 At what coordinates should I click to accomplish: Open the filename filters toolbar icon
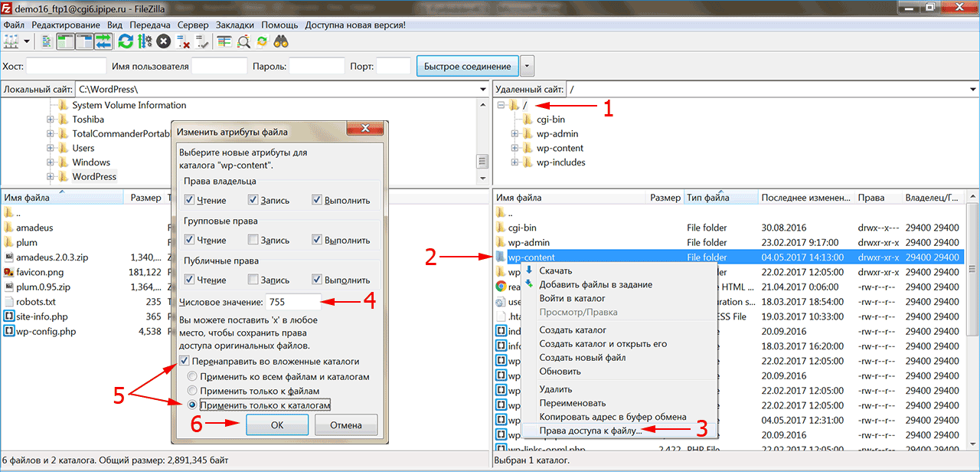(x=224, y=41)
